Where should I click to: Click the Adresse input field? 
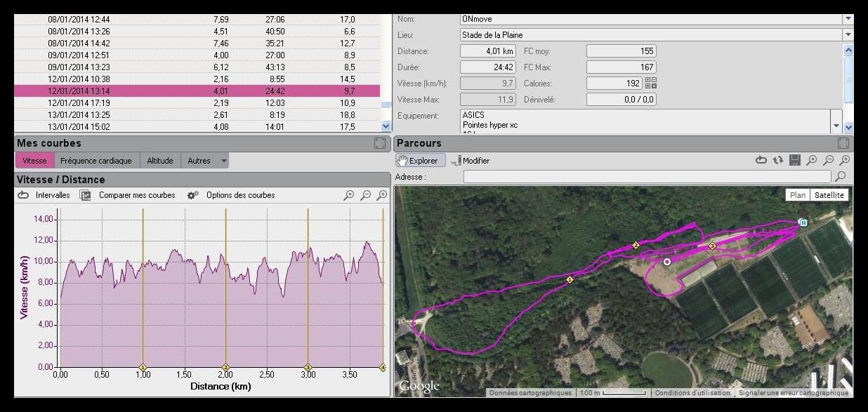tap(646, 177)
